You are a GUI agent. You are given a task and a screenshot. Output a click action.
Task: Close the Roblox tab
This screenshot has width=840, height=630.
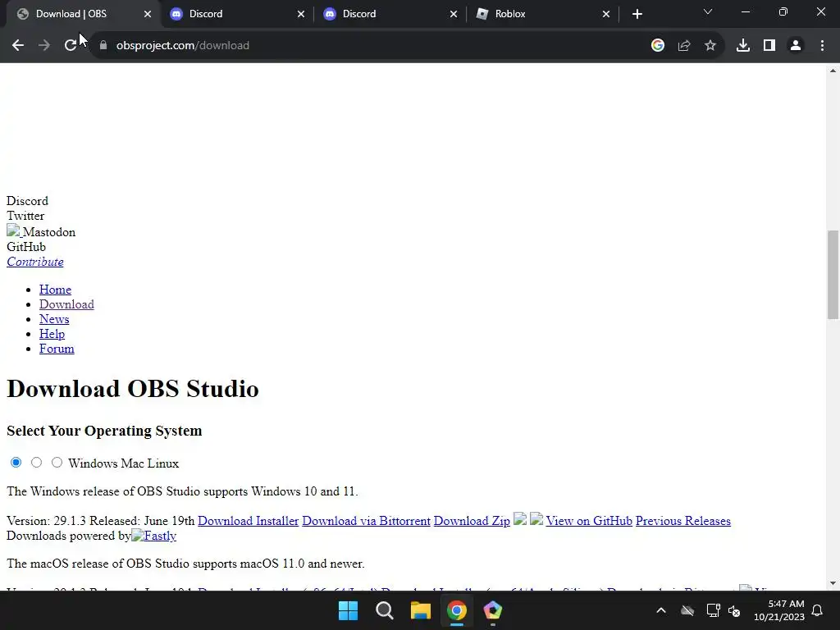coord(606,14)
